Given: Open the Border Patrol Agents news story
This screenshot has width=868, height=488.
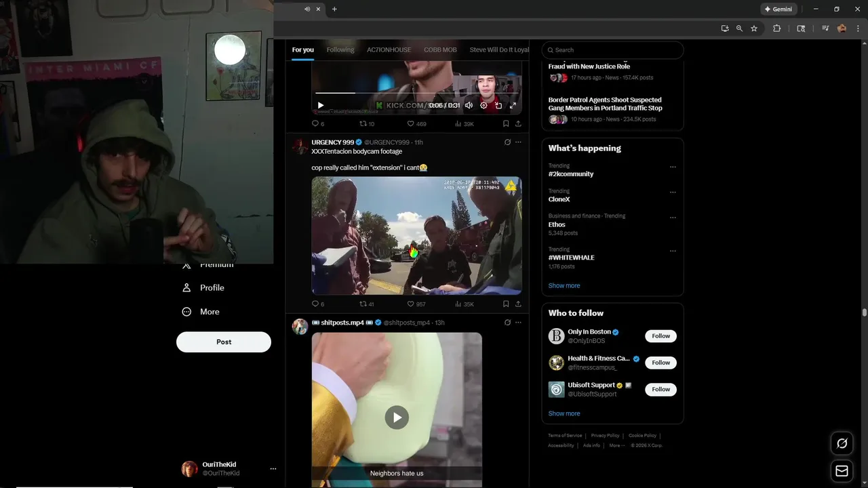Looking at the screenshot, I should click(606, 104).
